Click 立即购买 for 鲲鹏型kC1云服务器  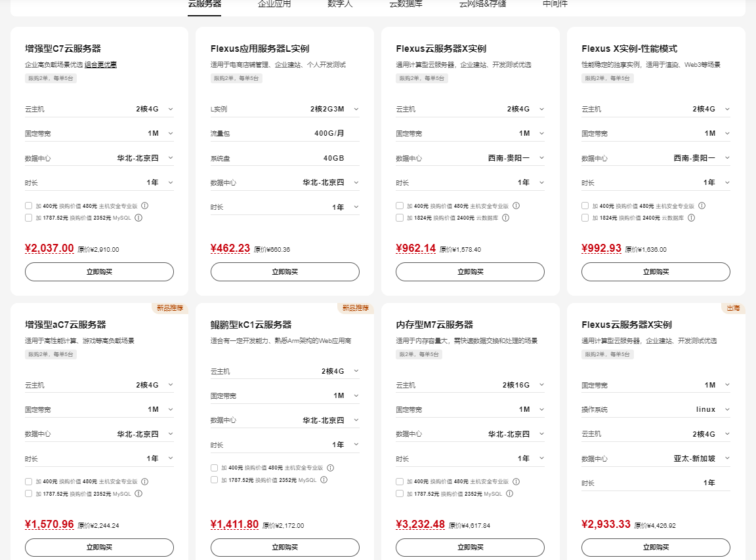click(x=285, y=548)
